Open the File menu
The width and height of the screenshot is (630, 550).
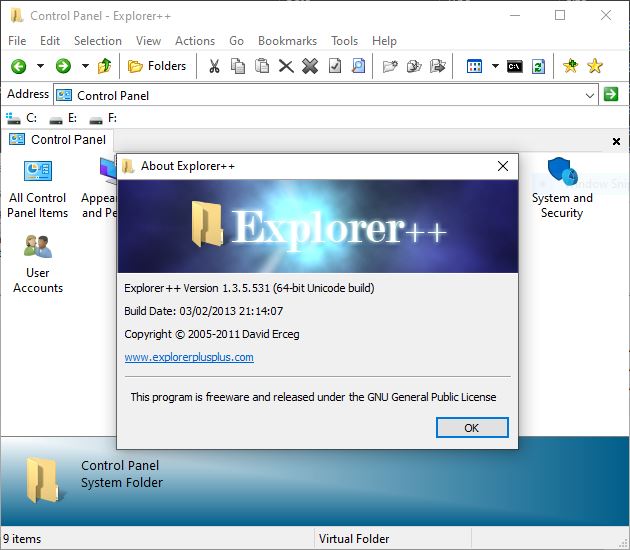click(17, 41)
